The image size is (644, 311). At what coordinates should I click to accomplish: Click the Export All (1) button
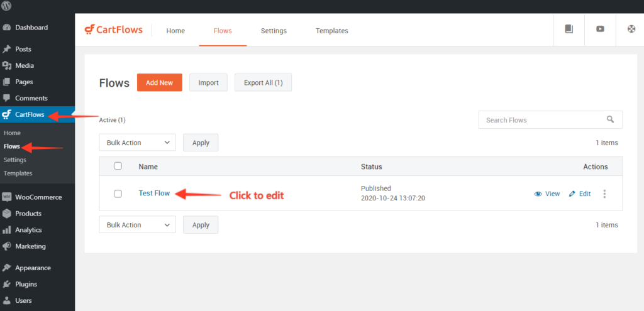pos(263,82)
